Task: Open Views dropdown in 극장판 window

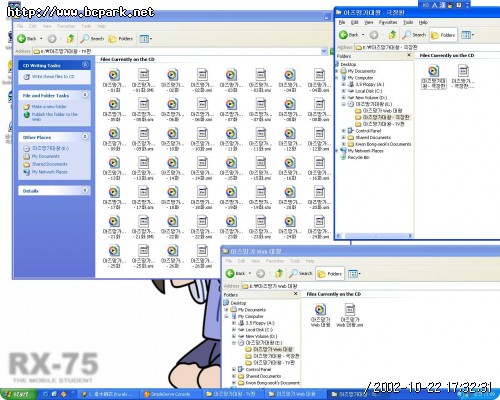Action: point(468,35)
